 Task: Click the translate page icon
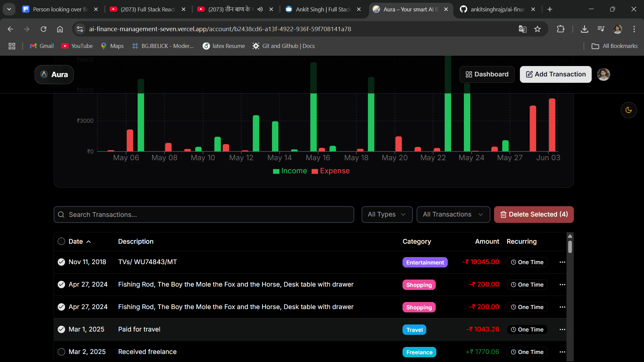(x=522, y=29)
